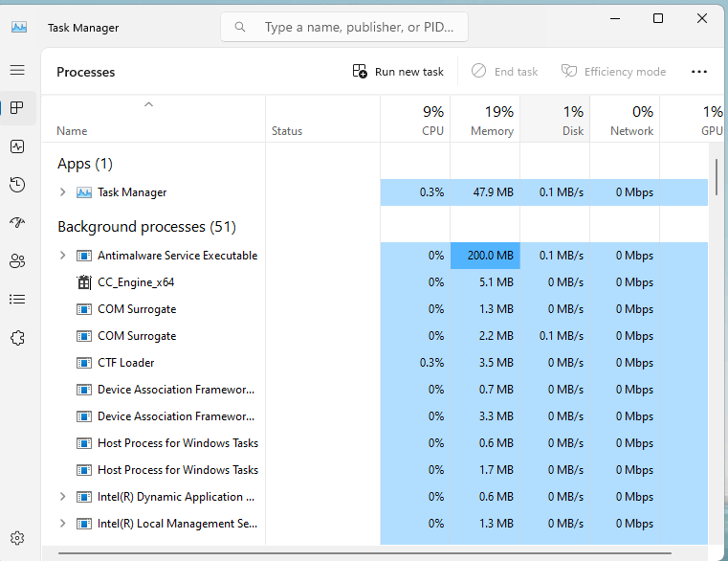Click Run new task
Viewport: 728px width, 561px height.
click(x=398, y=72)
